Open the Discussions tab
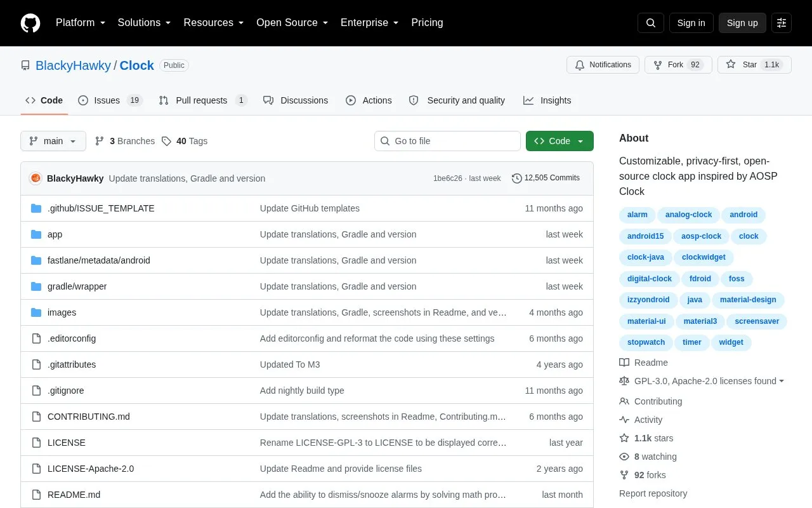812x508 pixels. [296, 100]
